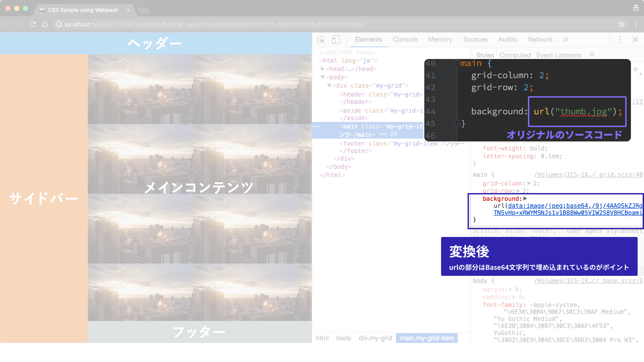Expand the background property shorthand arrow
The height and width of the screenshot is (362, 644).
point(525,198)
